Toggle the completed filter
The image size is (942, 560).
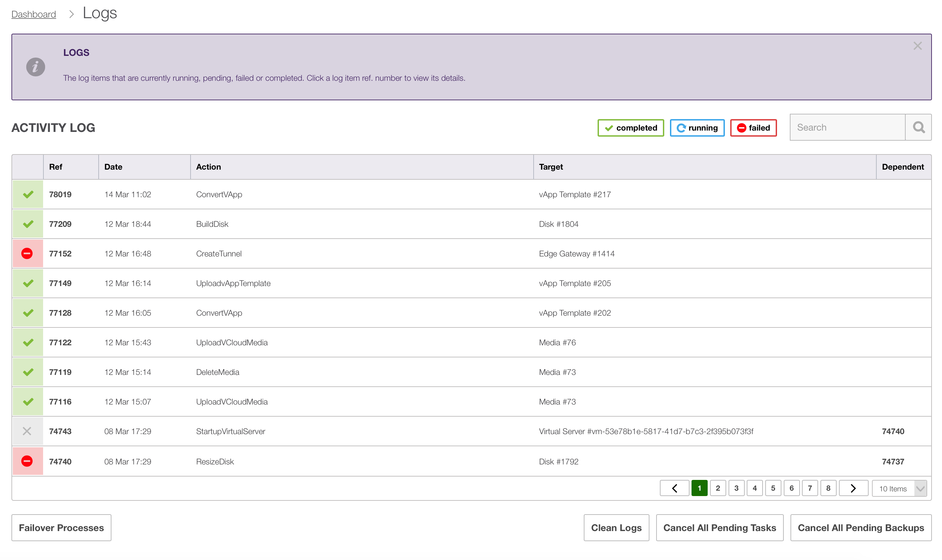(x=630, y=128)
